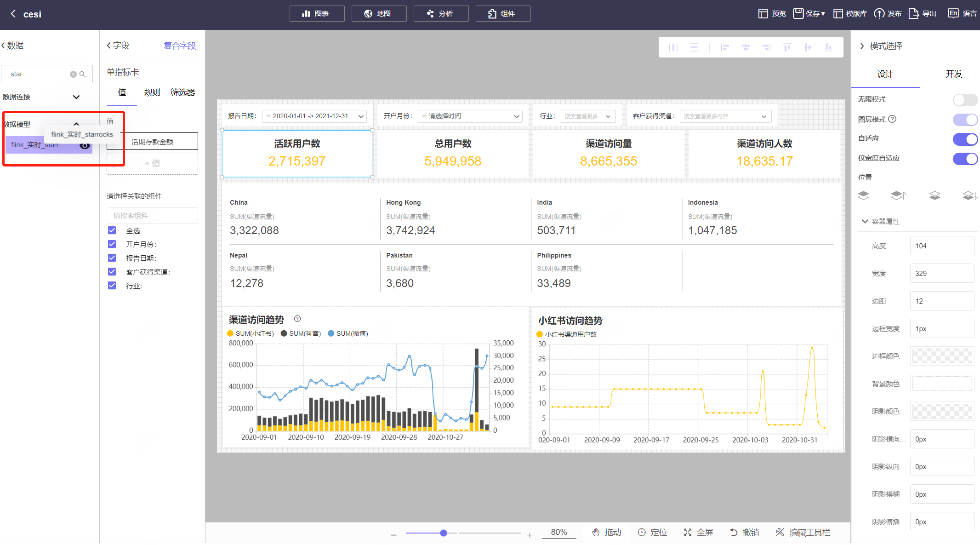This screenshot has width=980, height=545.
Task: Disable the 自适应 toggle
Action: coord(964,139)
